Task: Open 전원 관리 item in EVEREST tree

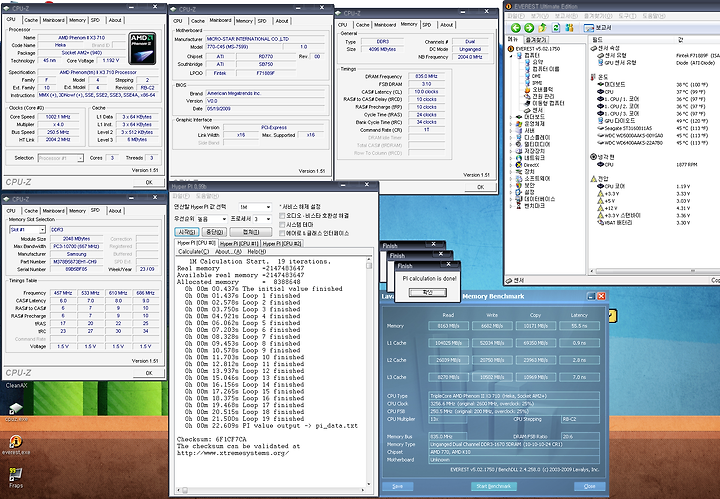Action: pyautogui.click(x=539, y=96)
